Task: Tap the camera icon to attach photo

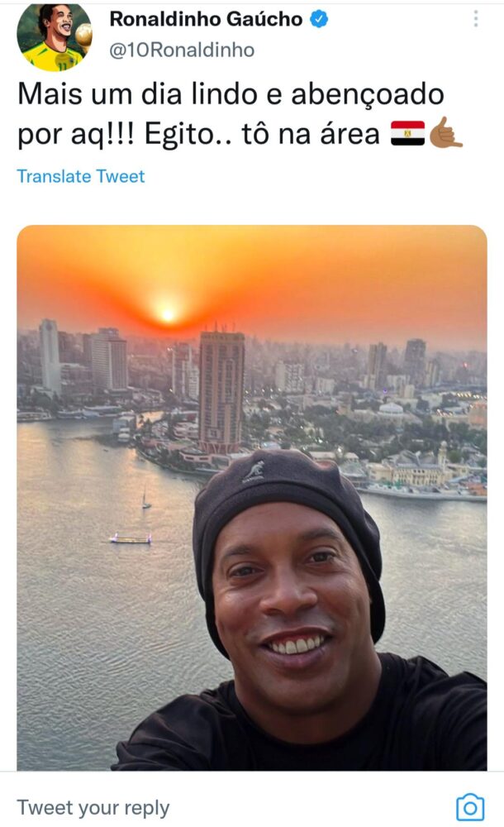Action: (x=470, y=807)
